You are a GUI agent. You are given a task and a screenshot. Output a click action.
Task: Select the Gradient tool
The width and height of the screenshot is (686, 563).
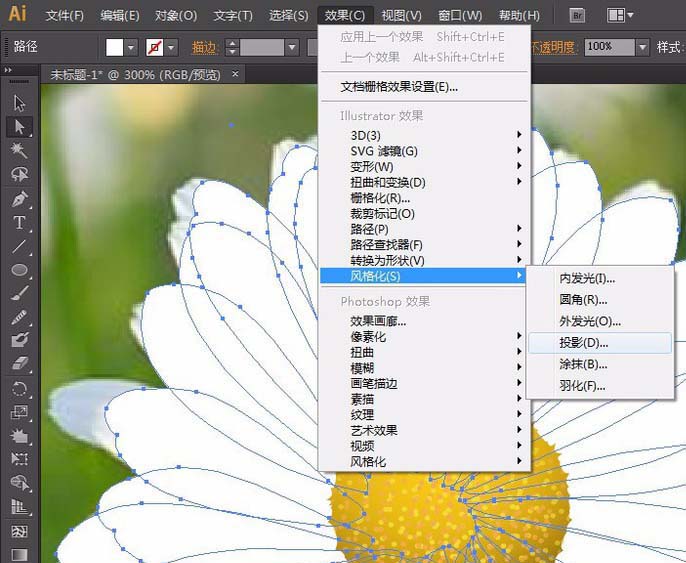coord(19,554)
